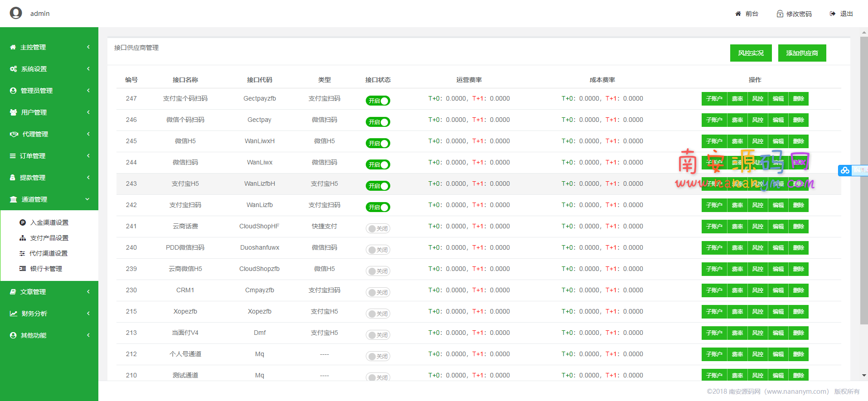The image size is (868, 401).
Task: Turn off the switch for 微信个码扫码
Action: pos(378,122)
